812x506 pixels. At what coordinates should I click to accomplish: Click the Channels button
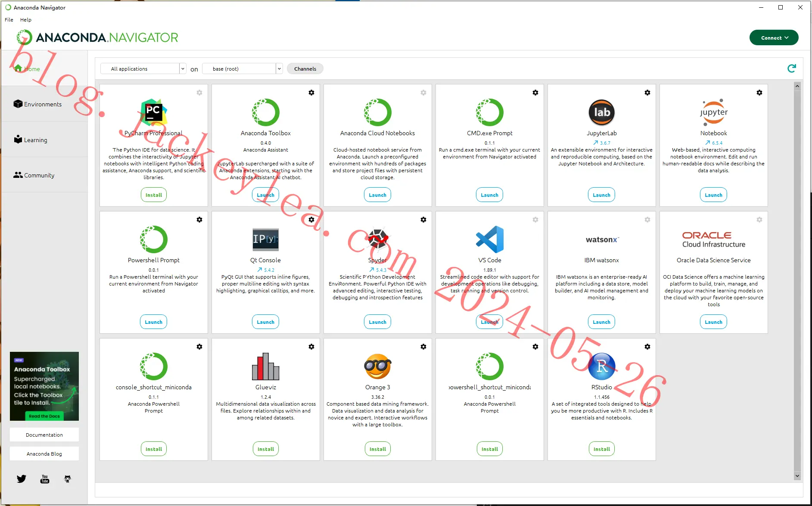coord(305,68)
